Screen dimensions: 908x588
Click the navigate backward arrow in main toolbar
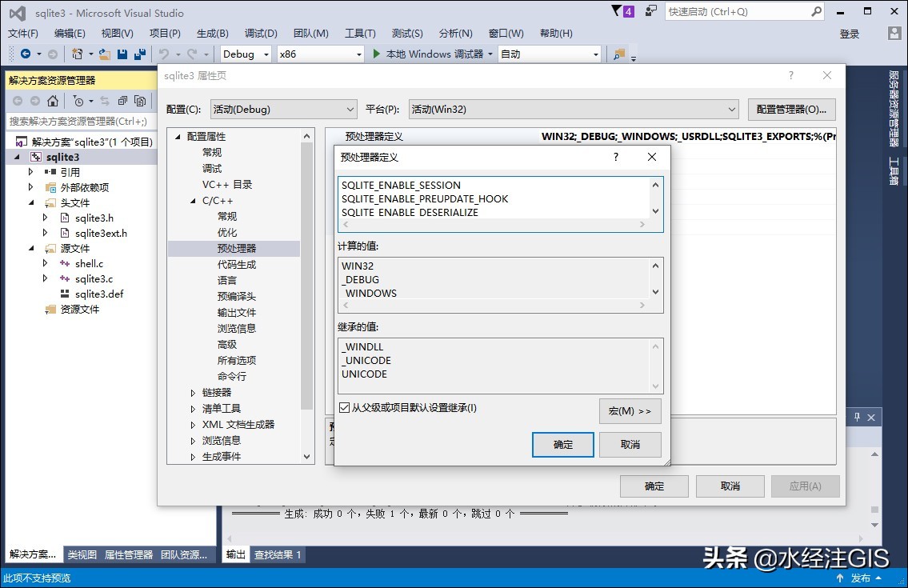coord(26,54)
